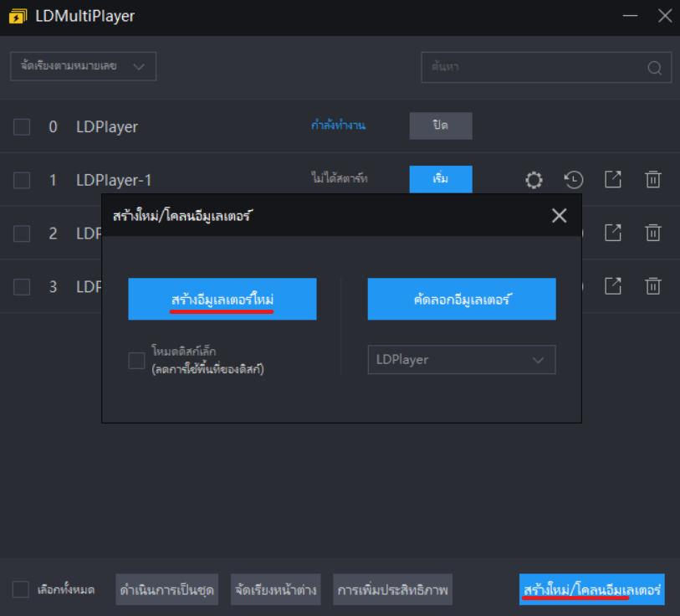Start LDPlayer-1 with the blue button
This screenshot has width=680, height=616.
(441, 179)
